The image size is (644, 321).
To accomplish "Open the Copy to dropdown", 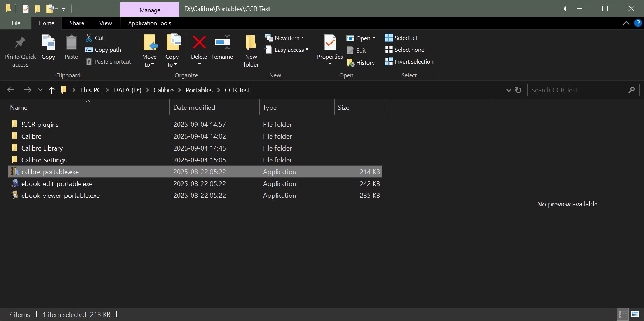I will click(172, 65).
